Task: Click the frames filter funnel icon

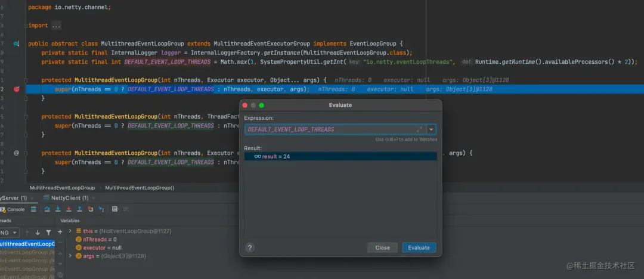Action: coord(48,232)
